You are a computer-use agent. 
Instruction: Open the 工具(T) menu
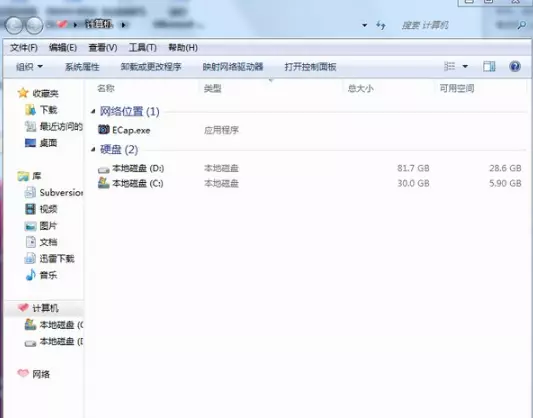pyautogui.click(x=142, y=48)
